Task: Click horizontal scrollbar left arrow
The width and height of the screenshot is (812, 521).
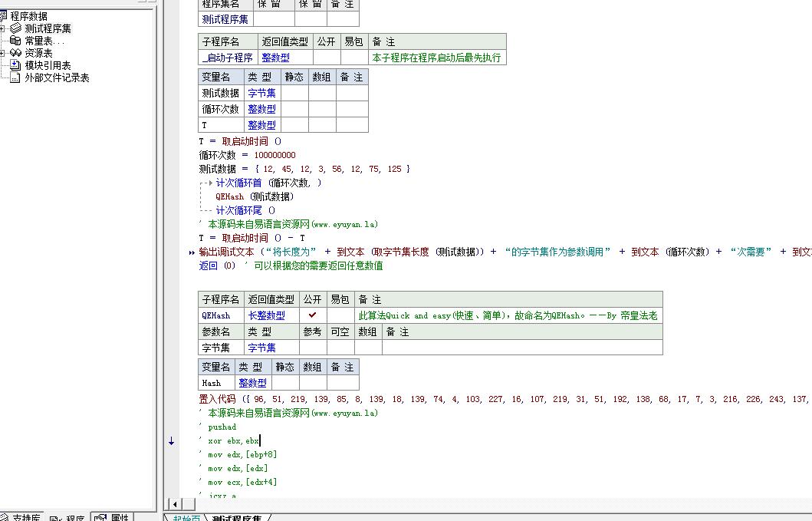Action: coord(175,504)
